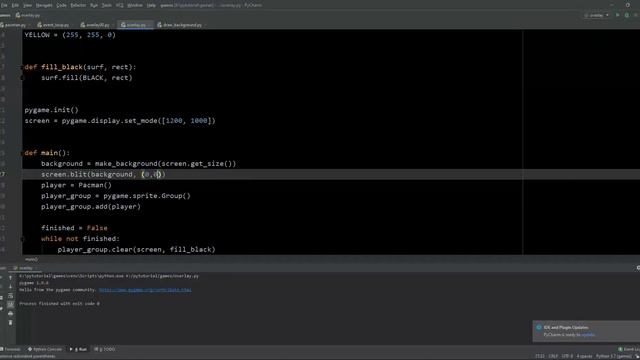Open the View menu
This screenshot has height=360, width=640.
click(27, 5)
